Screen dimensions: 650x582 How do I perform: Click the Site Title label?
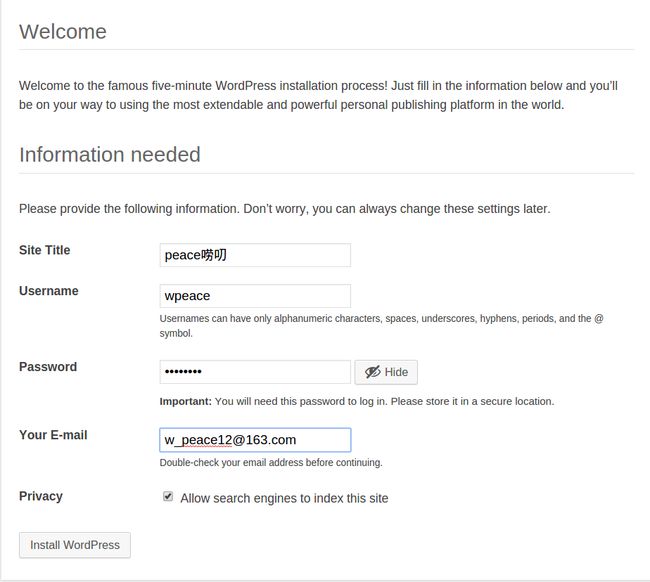(x=44, y=250)
